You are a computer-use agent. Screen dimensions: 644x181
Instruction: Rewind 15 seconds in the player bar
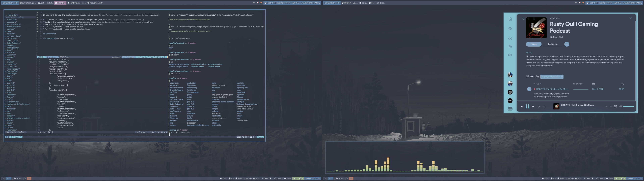coord(539,106)
